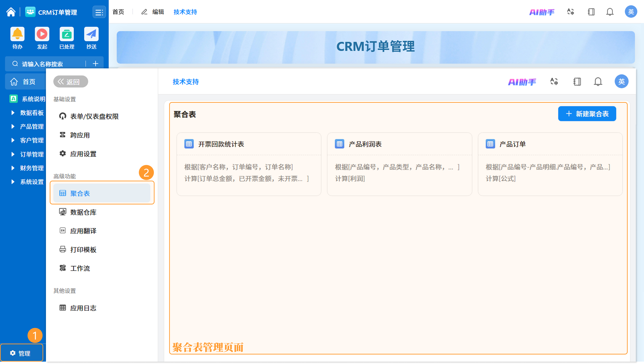Open 发起 play shortcut
The height and width of the screenshot is (364, 644).
pyautogui.click(x=42, y=34)
